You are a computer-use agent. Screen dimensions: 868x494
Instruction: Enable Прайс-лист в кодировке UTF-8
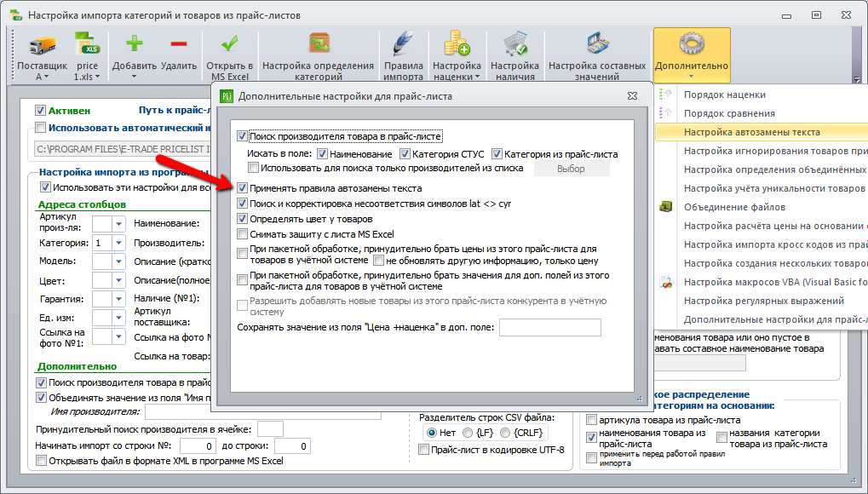tap(423, 450)
